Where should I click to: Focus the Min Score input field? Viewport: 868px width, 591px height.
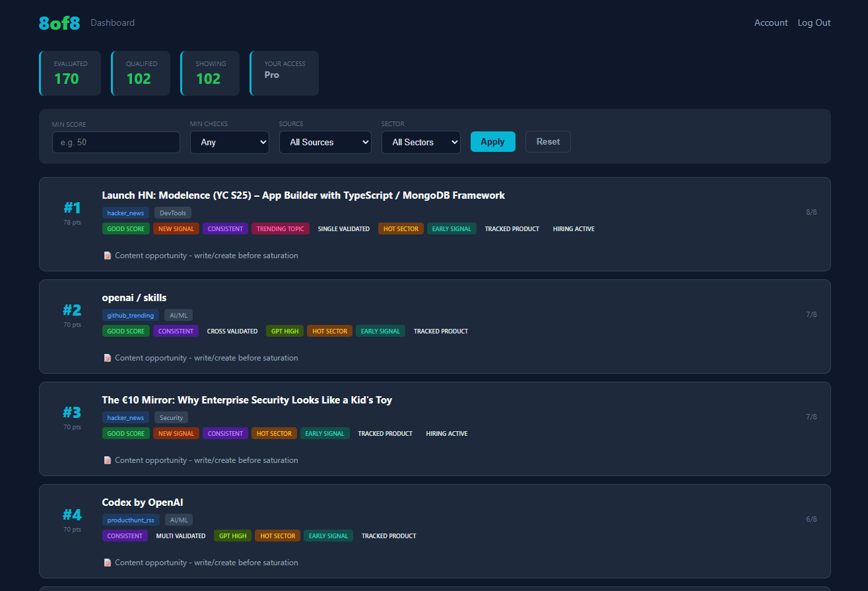[116, 142]
